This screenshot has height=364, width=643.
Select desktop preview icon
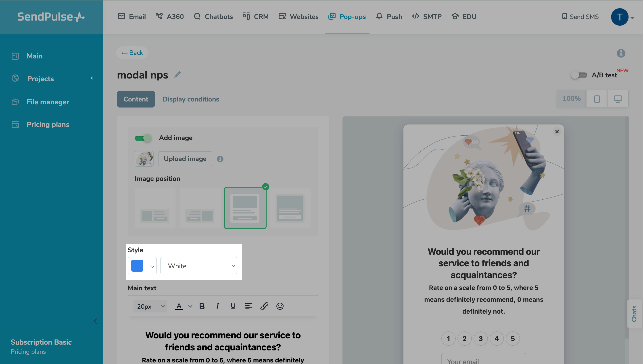pos(618,99)
